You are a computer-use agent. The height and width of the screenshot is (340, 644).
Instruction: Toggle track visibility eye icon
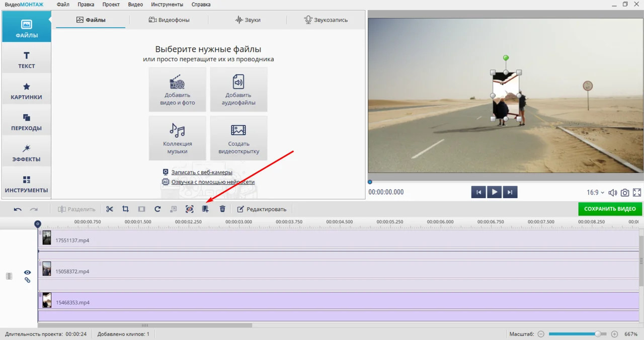(x=28, y=273)
